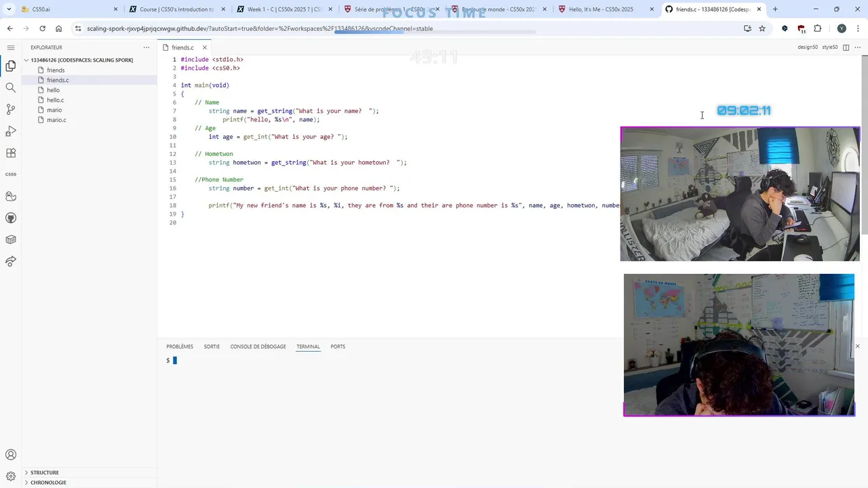Open the PORTS panel tab

pos(338,346)
